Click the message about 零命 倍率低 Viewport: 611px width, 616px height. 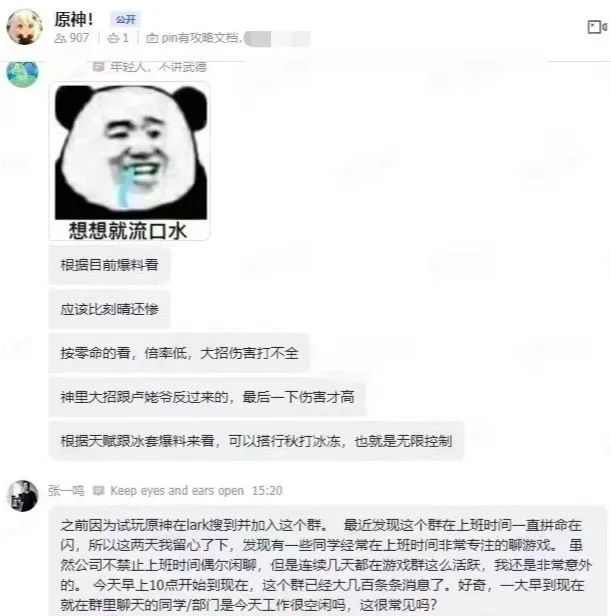point(179,353)
